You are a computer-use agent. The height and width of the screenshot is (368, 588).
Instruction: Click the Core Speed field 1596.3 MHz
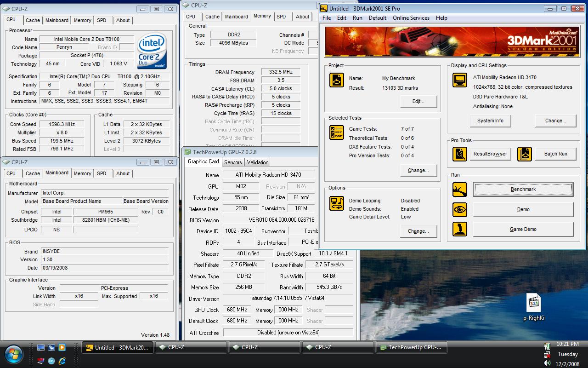(62, 124)
